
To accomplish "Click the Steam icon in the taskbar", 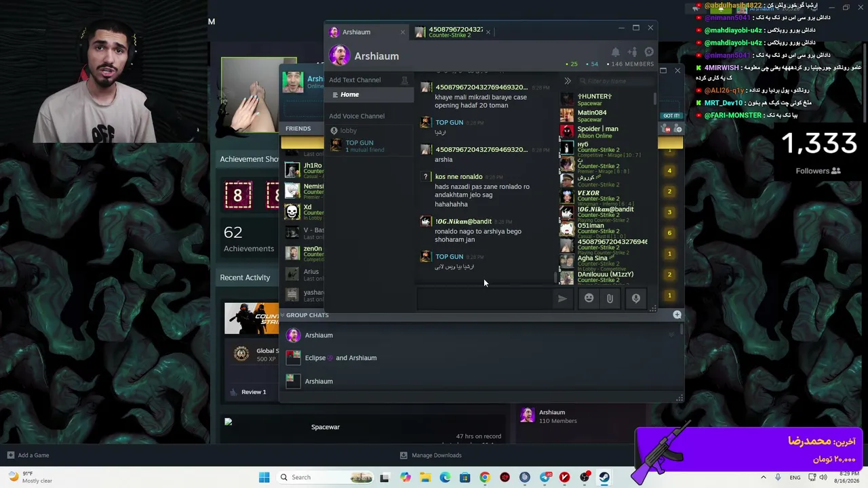I will coord(604,477).
